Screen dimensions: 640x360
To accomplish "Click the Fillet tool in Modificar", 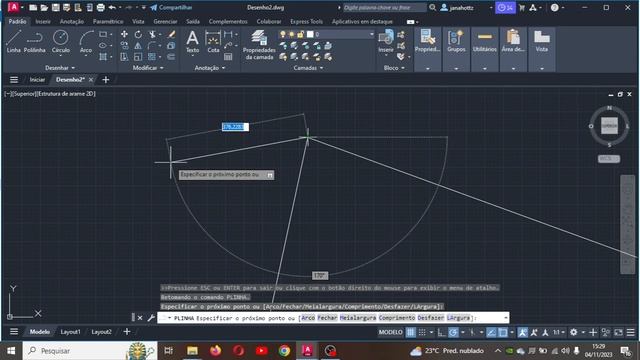I will coord(152,46).
